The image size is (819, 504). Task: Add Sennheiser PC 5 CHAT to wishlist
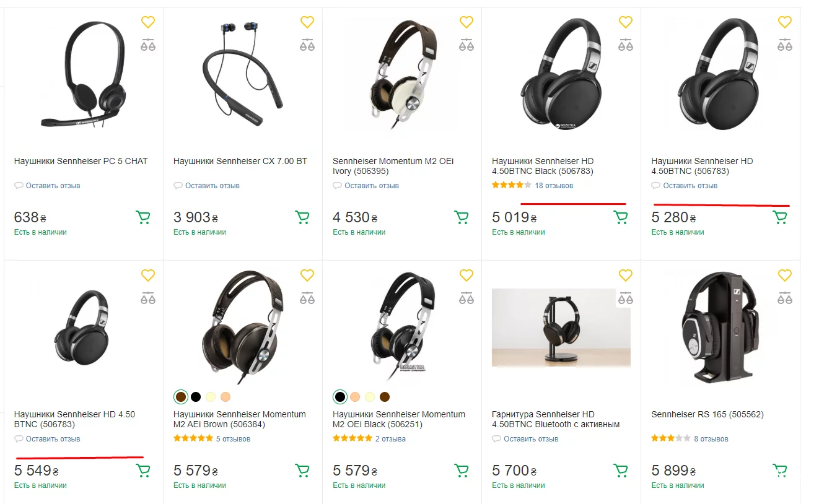click(x=147, y=22)
